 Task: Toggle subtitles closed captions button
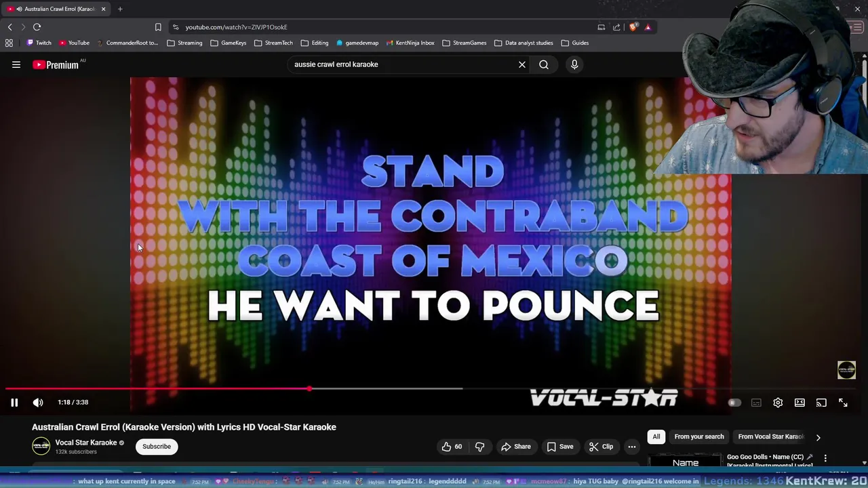click(x=756, y=403)
